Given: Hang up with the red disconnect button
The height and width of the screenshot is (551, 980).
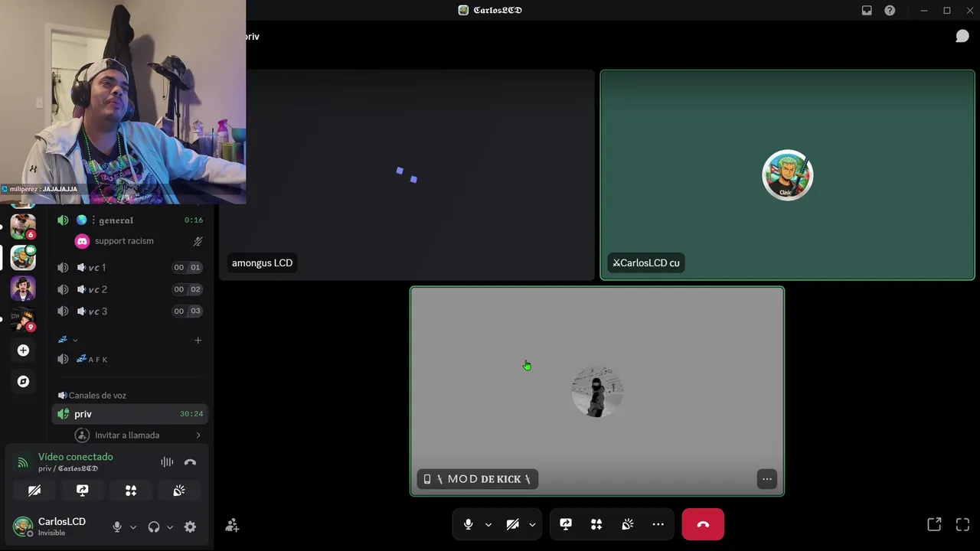Looking at the screenshot, I should (x=703, y=524).
